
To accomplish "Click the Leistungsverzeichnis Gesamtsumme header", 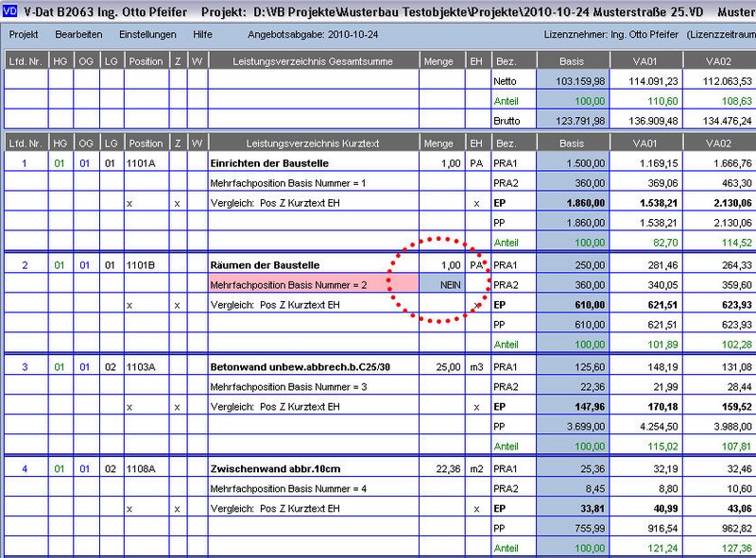I will [x=313, y=61].
